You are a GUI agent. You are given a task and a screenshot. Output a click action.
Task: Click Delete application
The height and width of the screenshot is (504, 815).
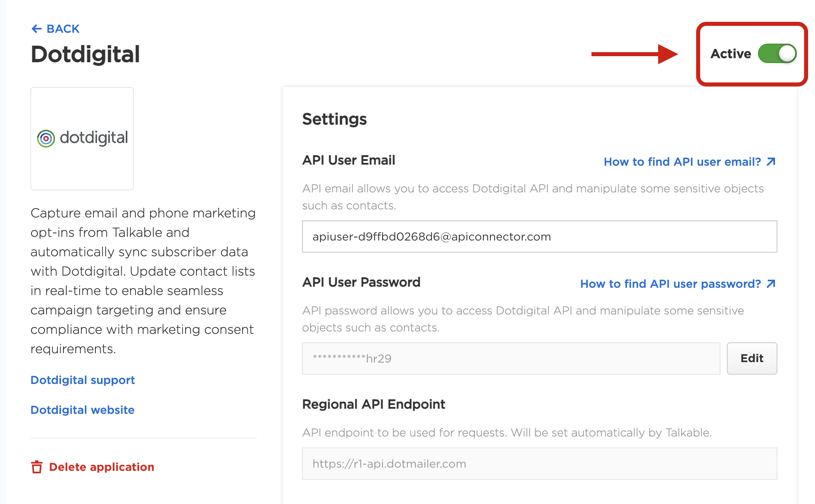93,467
